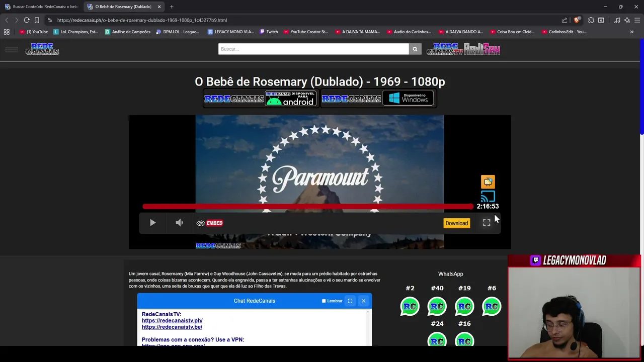Switch to the Buscar Conteúdo RedeCanais tab

click(41, 7)
